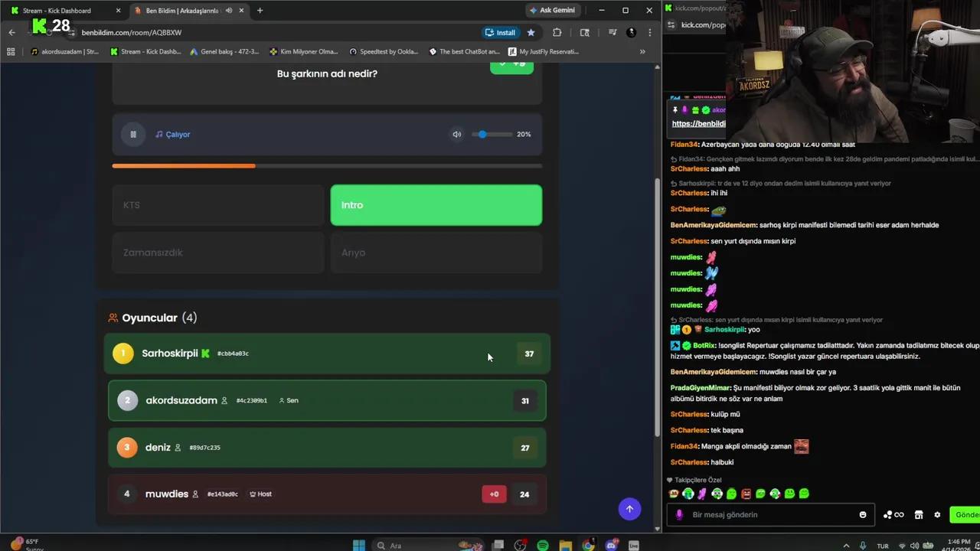Screen dimensions: 980x551
Task: Open Chrome's three-dot menu
Action: coord(649,33)
